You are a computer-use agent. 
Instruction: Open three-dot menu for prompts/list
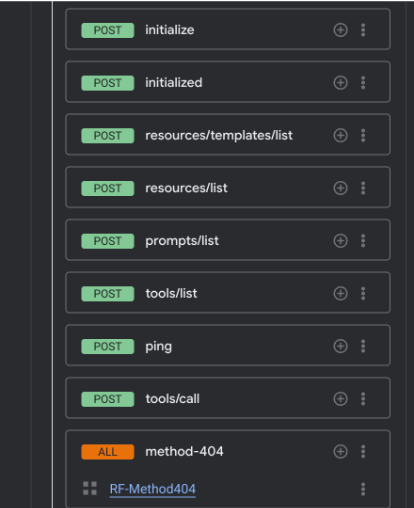pyautogui.click(x=363, y=241)
